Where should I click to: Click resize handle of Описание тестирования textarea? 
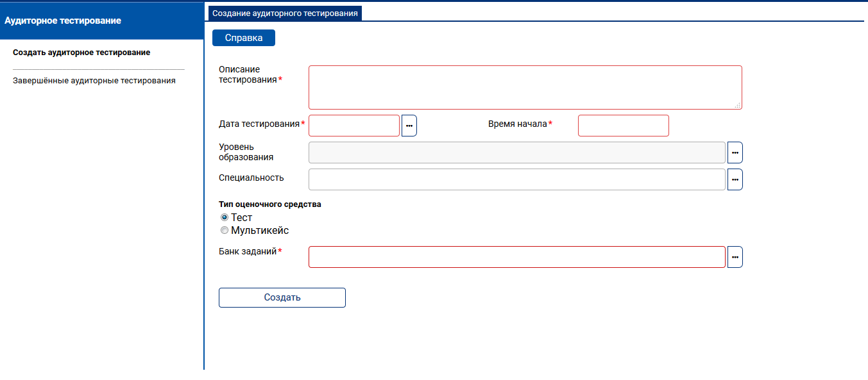click(x=738, y=105)
